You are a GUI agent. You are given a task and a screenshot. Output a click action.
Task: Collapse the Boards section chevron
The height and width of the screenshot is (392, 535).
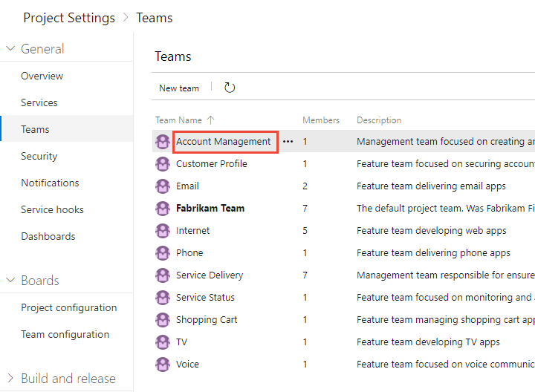click(x=10, y=280)
